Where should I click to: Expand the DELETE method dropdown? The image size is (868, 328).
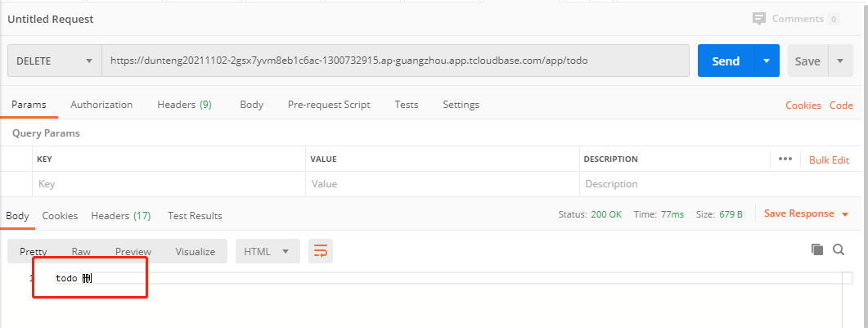point(54,61)
